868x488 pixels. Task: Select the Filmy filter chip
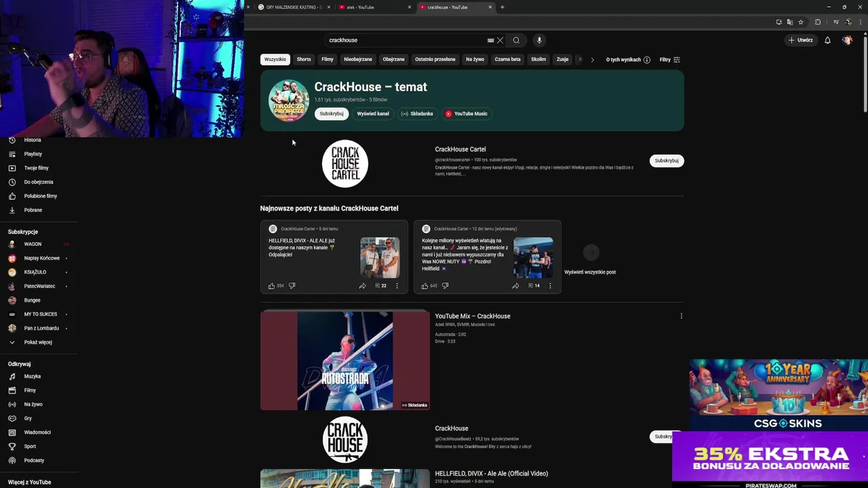point(328,59)
